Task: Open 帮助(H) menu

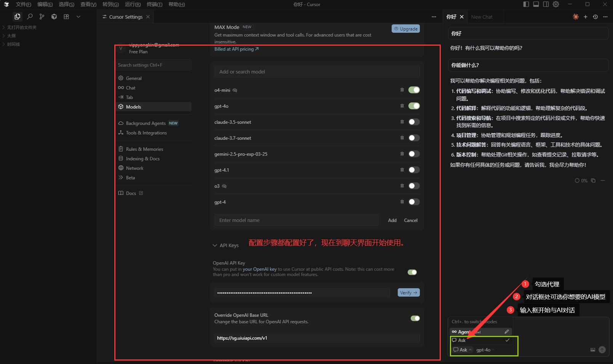Action: click(x=176, y=4)
